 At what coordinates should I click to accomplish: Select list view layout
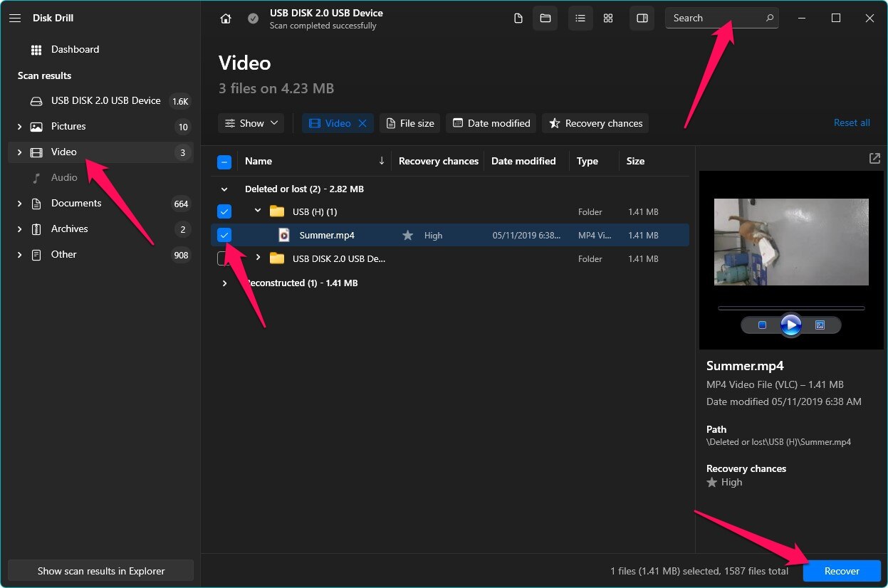[580, 19]
